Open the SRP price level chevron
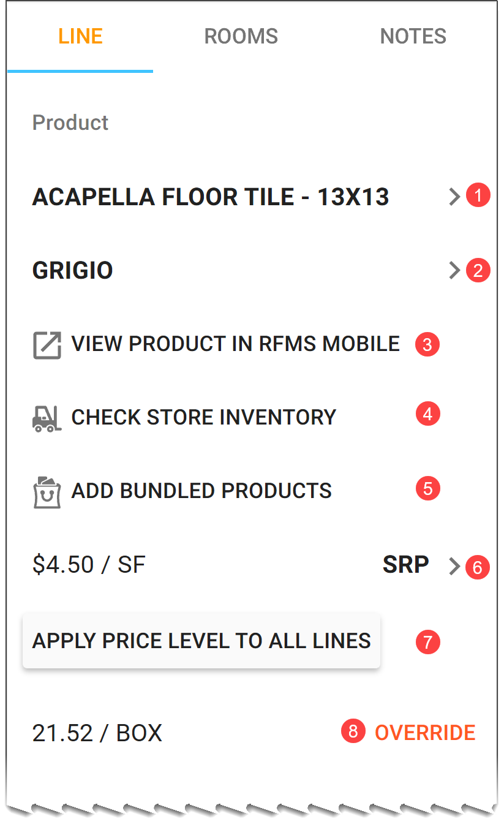Viewport: 504px width, 827px height. click(x=454, y=567)
